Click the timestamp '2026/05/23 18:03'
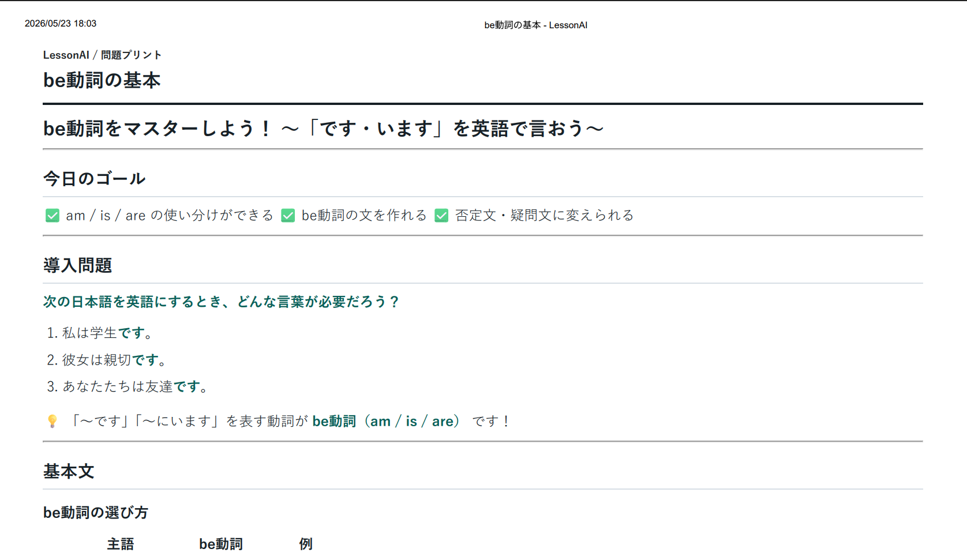Viewport: 967px width, 560px height. pyautogui.click(x=61, y=24)
